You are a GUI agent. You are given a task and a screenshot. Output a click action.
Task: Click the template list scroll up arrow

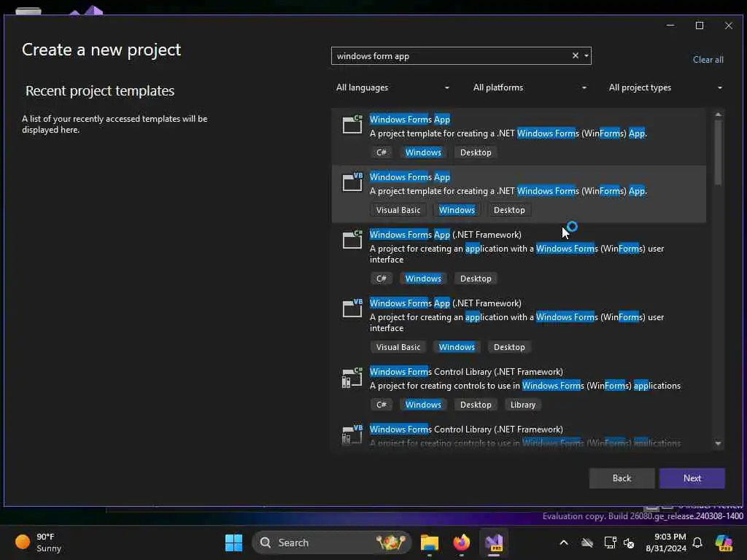718,114
